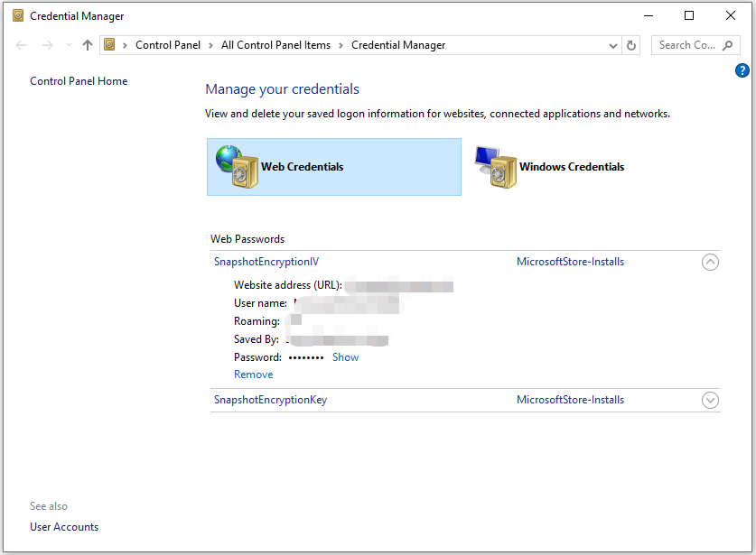Click the blue Help question mark icon
This screenshot has width=756, height=555.
(742, 69)
